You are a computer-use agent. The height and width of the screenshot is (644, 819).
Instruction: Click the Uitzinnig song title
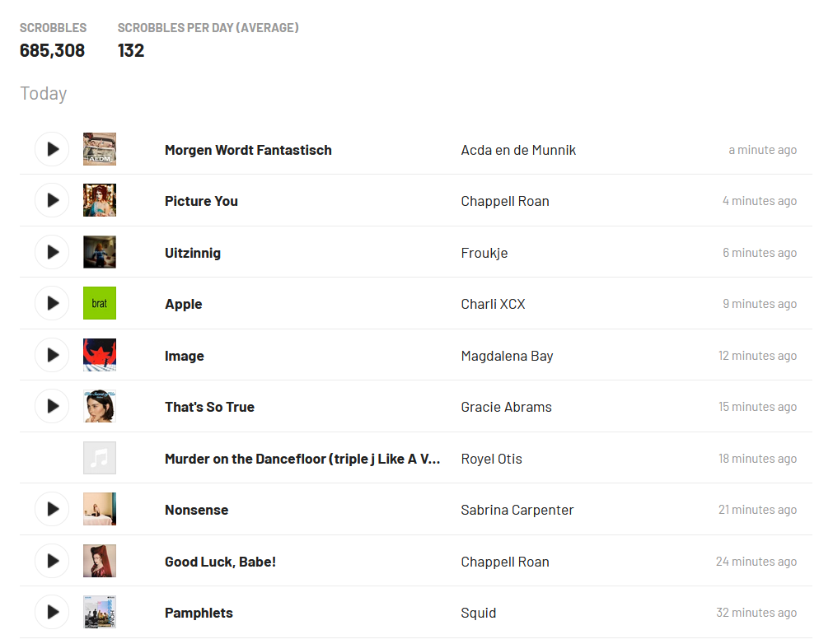[x=193, y=253]
